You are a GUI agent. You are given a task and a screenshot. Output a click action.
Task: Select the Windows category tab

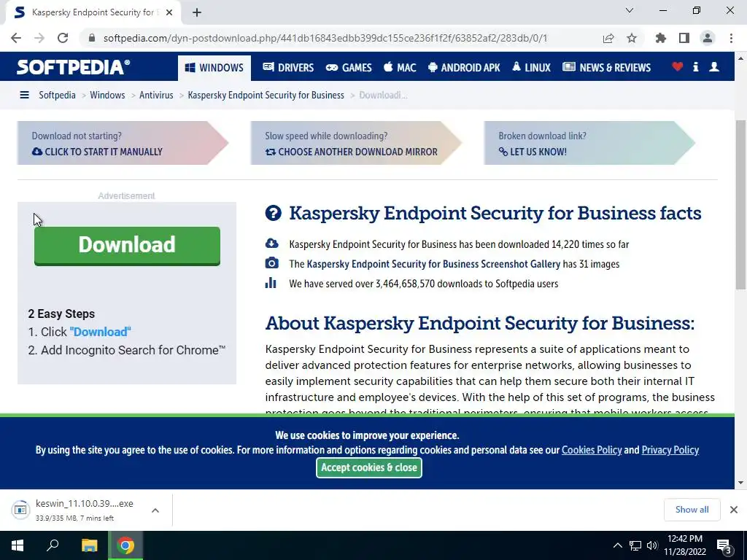click(214, 68)
